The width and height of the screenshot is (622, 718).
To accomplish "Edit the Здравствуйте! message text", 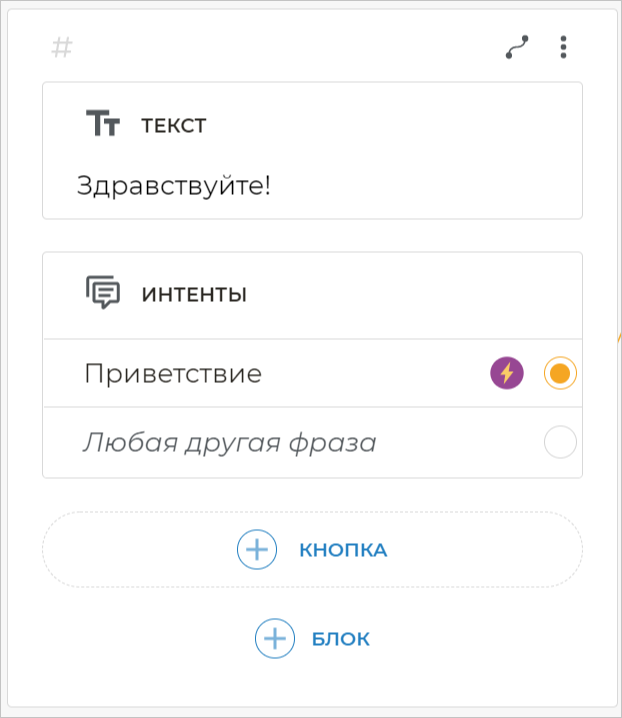I will (174, 186).
